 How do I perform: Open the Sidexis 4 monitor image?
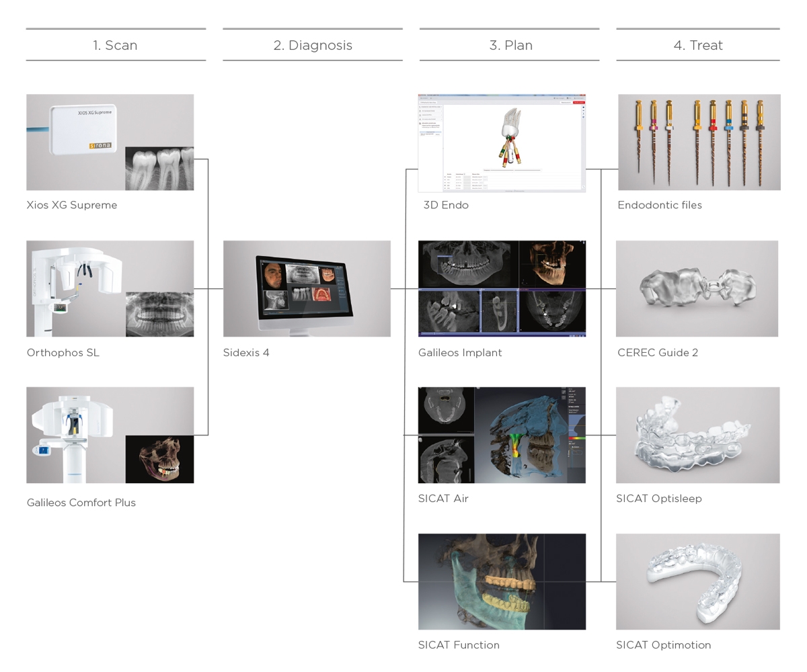(307, 289)
